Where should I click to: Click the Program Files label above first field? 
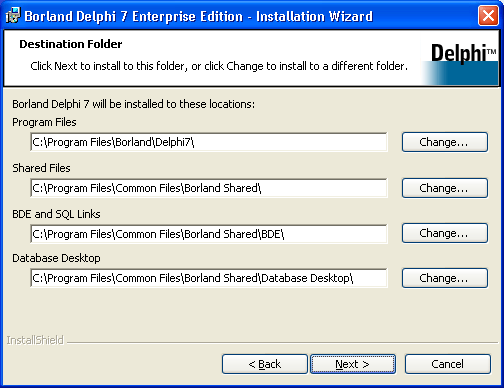[44, 122]
